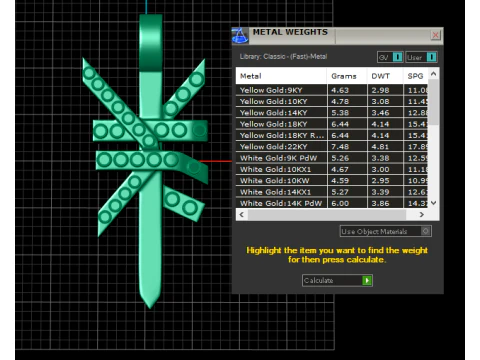Select the White Gold:10KW row
The width and height of the screenshot is (480, 360).
pos(332,181)
